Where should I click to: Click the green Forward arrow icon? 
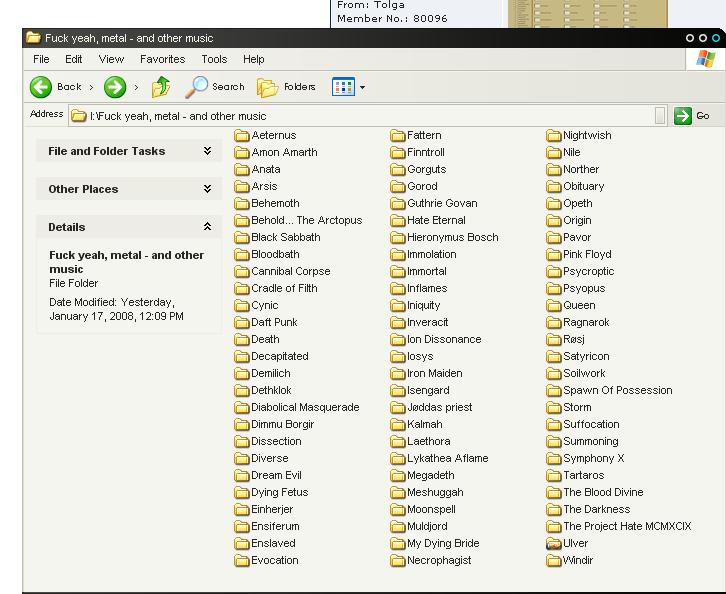pos(115,87)
